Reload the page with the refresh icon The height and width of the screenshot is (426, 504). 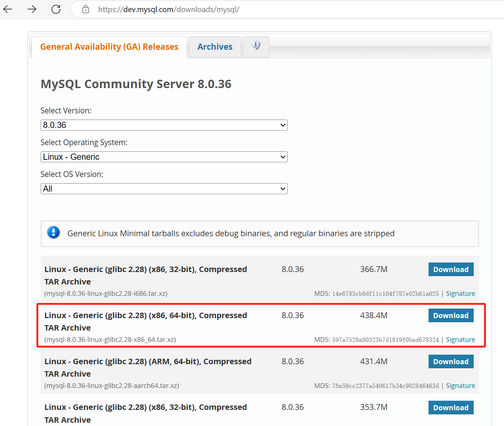click(x=56, y=9)
